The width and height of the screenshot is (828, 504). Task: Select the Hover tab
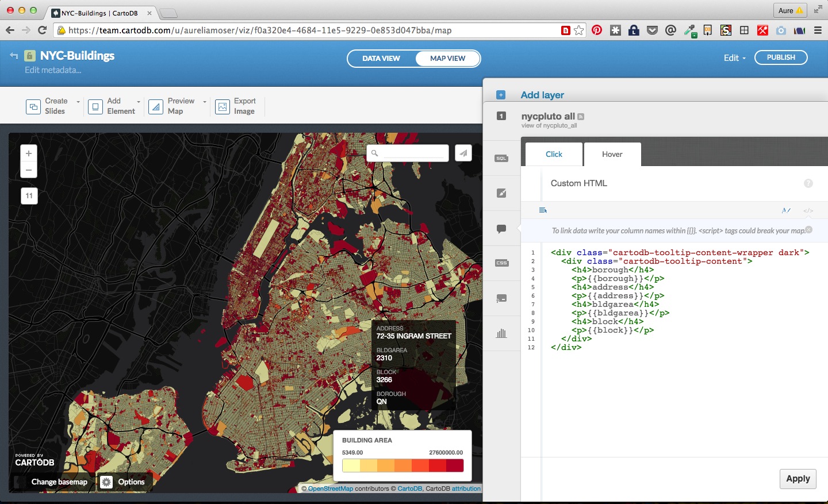[612, 154]
